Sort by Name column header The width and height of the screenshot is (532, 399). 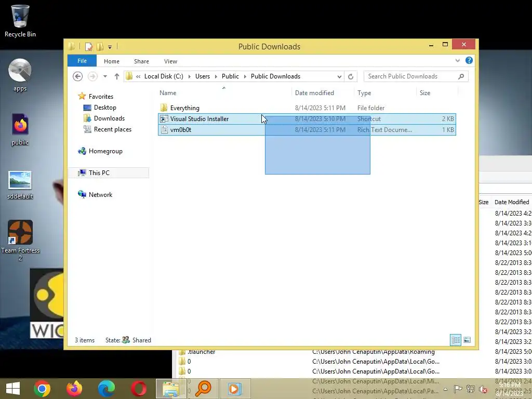pyautogui.click(x=224, y=92)
